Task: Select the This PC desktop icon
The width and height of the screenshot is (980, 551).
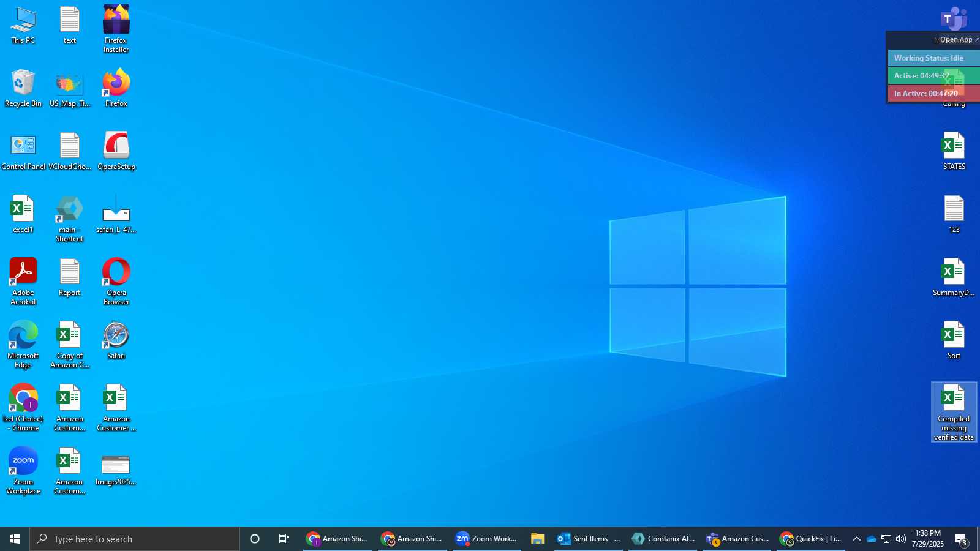Action: pyautogui.click(x=23, y=26)
